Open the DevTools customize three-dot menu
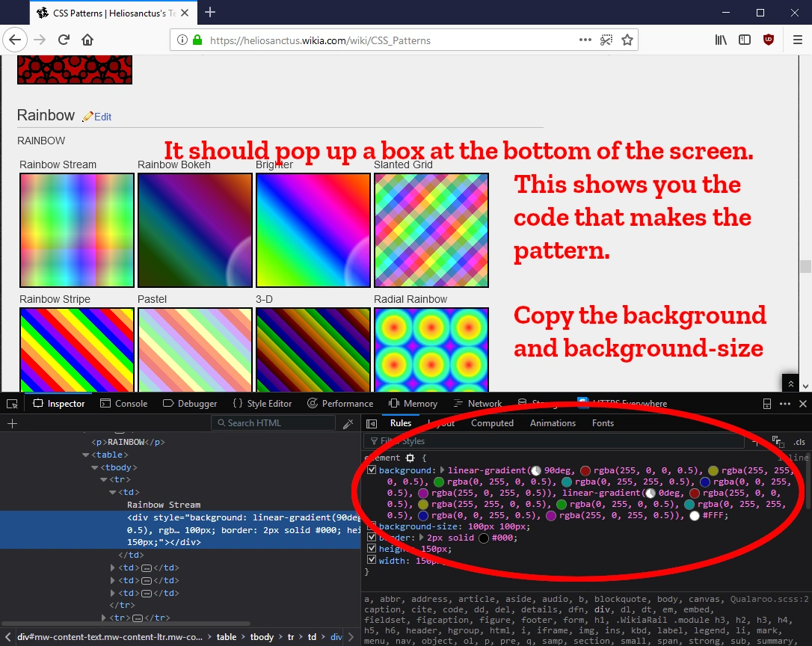This screenshot has height=646, width=812. click(x=785, y=404)
